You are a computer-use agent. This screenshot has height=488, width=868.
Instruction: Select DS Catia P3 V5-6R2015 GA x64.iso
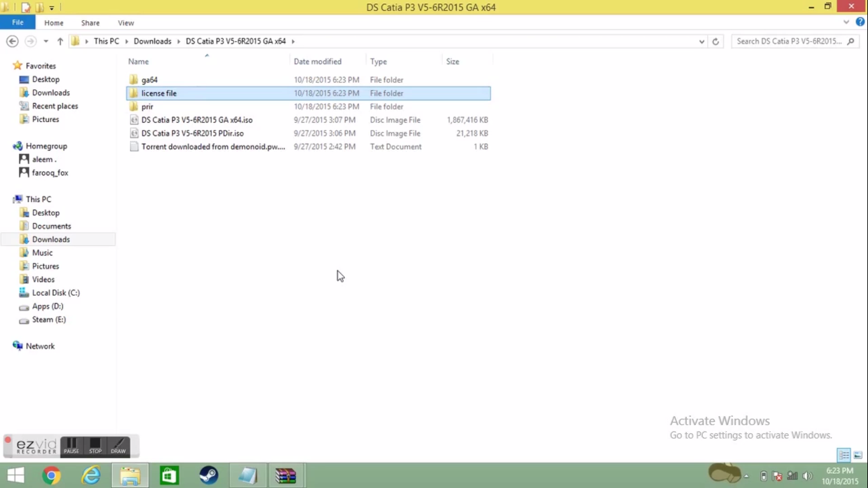pos(308,120)
